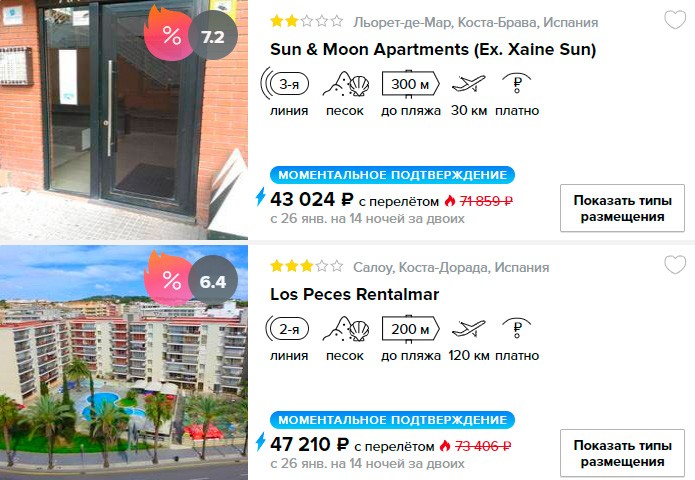Open Sun & Moon Apartments hotel title
Screen dimensions: 695x480
(433, 49)
